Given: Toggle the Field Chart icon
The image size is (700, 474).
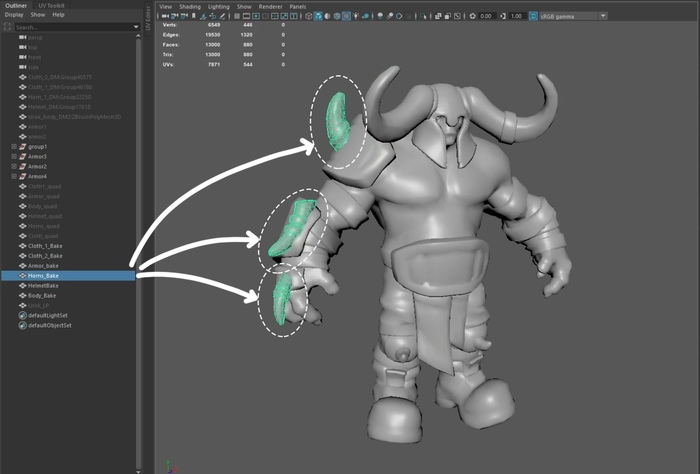Looking at the screenshot, I should (x=275, y=16).
